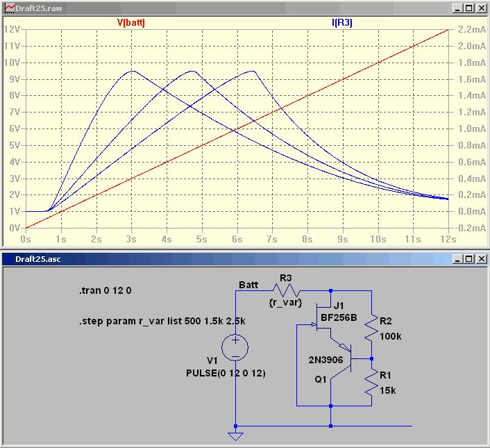Click the 12s time axis label

448,239
